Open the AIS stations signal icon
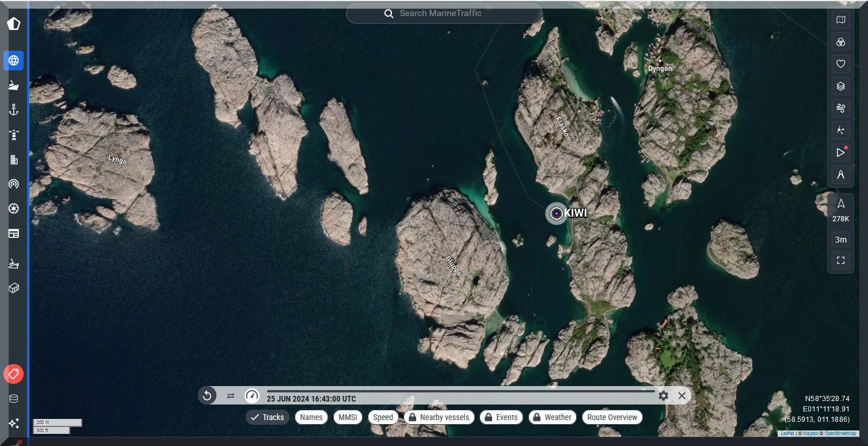 coord(14,184)
